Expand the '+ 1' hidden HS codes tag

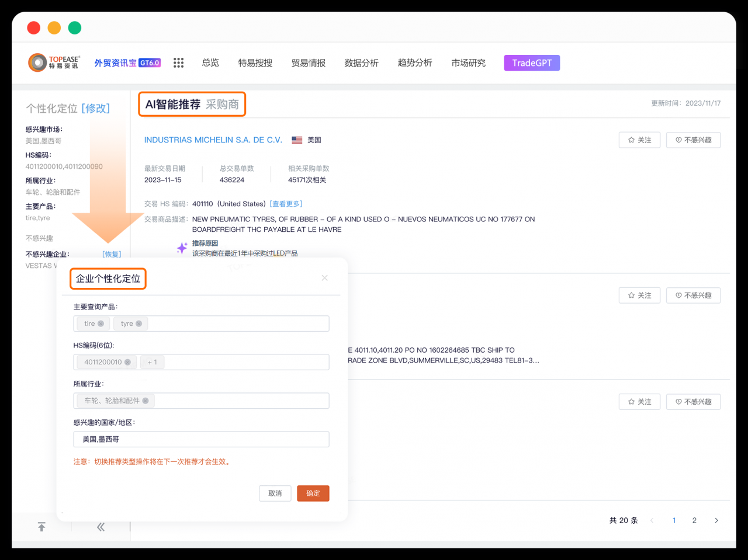pos(153,362)
